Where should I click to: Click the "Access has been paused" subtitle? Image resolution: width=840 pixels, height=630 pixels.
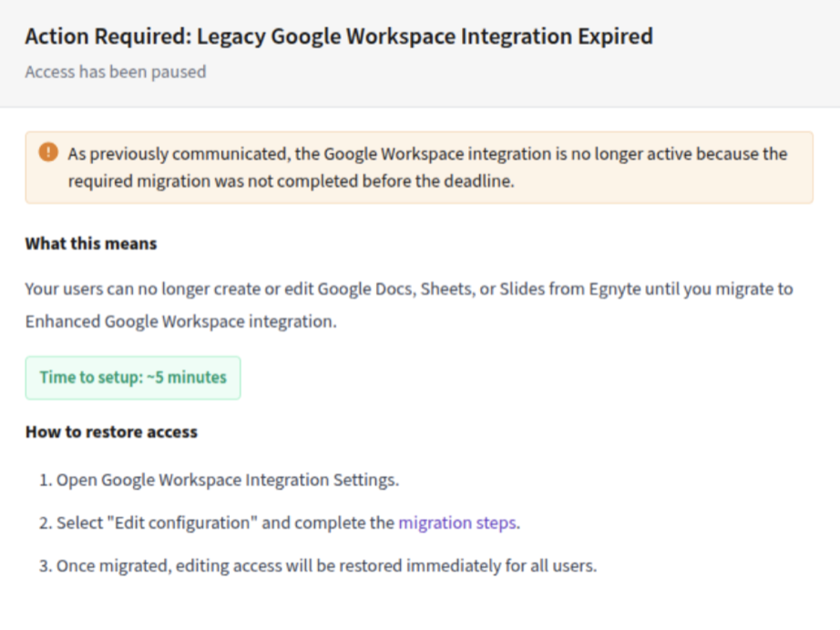[116, 72]
